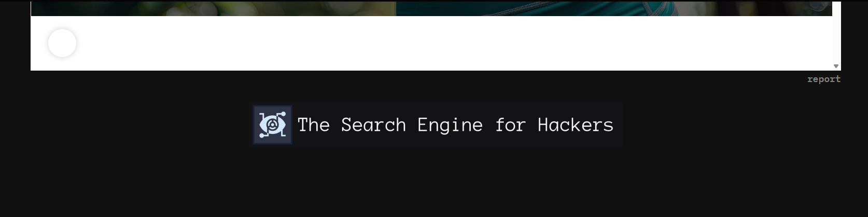Click the word Engine in the tagline
This screenshot has height=217, width=868.
[x=450, y=125]
